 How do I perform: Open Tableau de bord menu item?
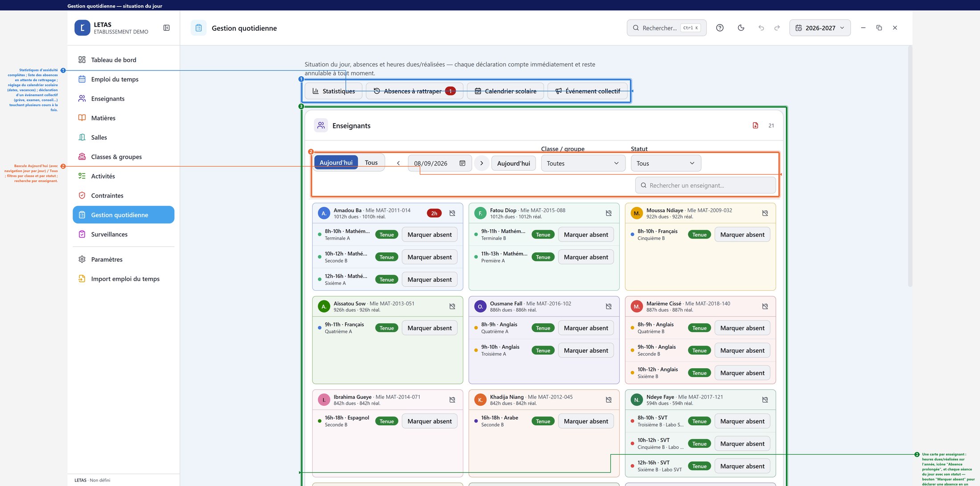123,60
